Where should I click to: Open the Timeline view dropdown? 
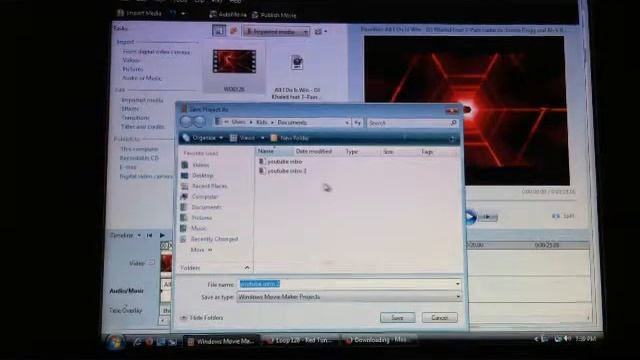(139, 236)
